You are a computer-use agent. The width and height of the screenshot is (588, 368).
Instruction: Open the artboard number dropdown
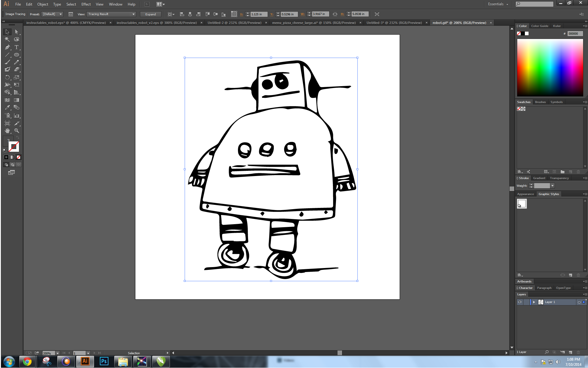click(x=88, y=353)
